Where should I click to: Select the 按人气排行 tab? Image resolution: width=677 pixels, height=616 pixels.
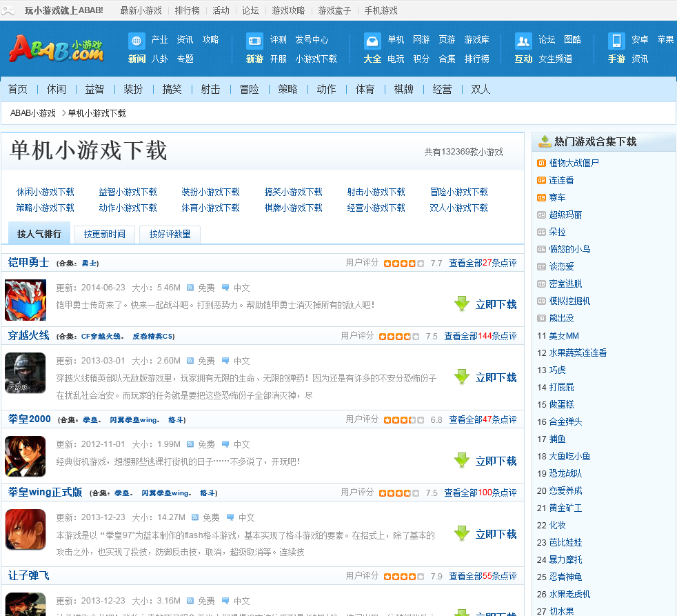(39, 234)
